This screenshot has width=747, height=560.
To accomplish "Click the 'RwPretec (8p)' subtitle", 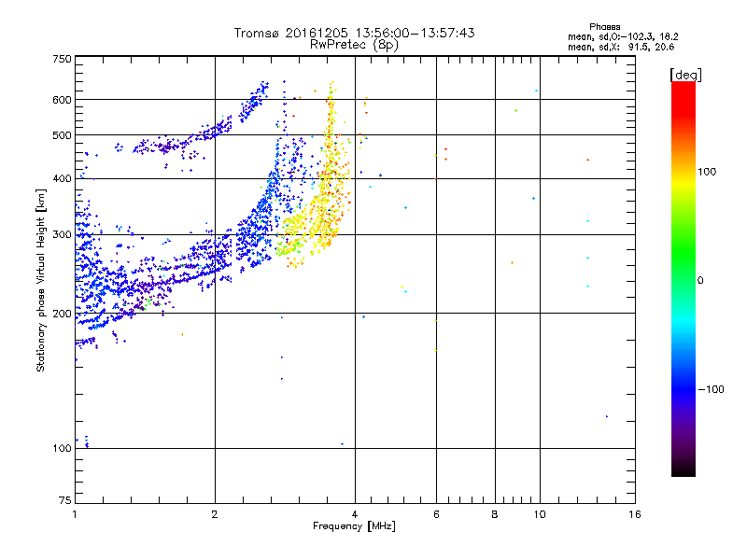I will pos(354,45).
